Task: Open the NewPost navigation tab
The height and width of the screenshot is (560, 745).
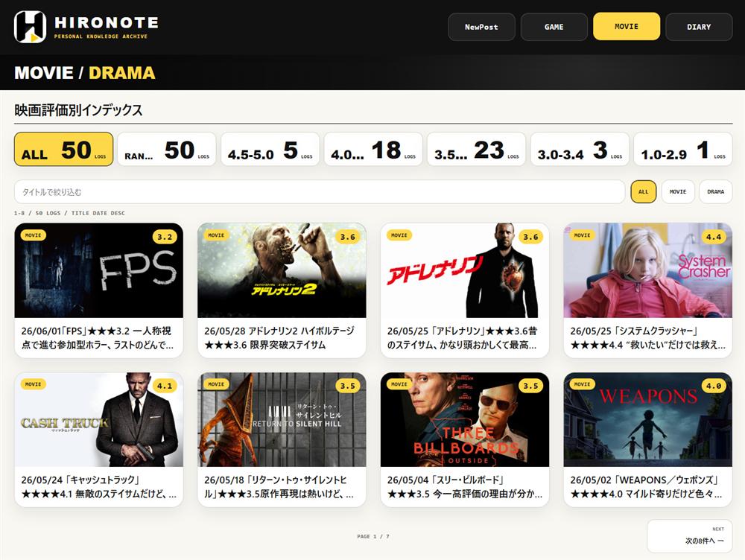Action: click(481, 27)
